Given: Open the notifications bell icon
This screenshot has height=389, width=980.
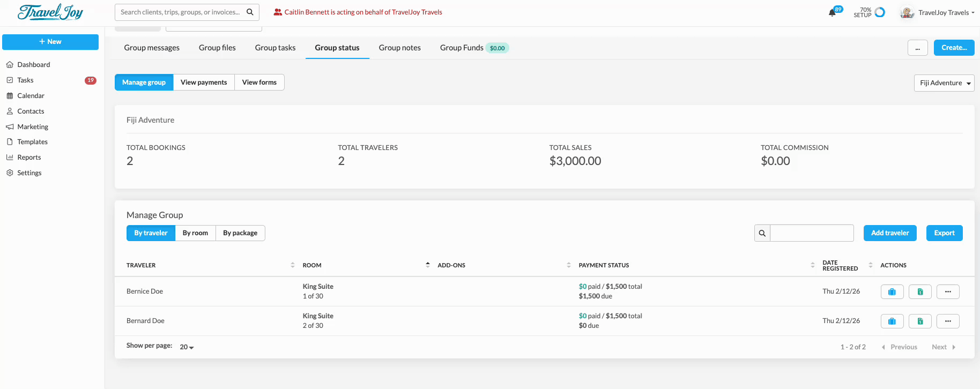Looking at the screenshot, I should (833, 12).
